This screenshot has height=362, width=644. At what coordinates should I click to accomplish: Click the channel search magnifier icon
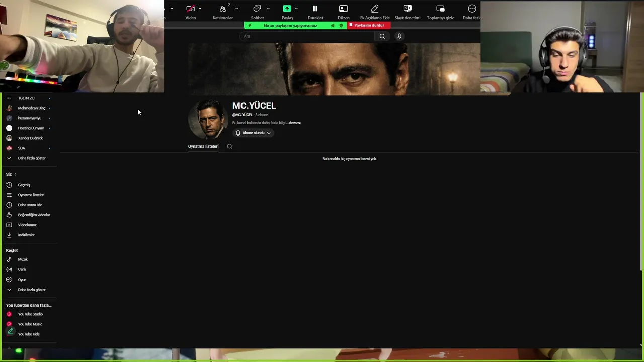pos(229,146)
